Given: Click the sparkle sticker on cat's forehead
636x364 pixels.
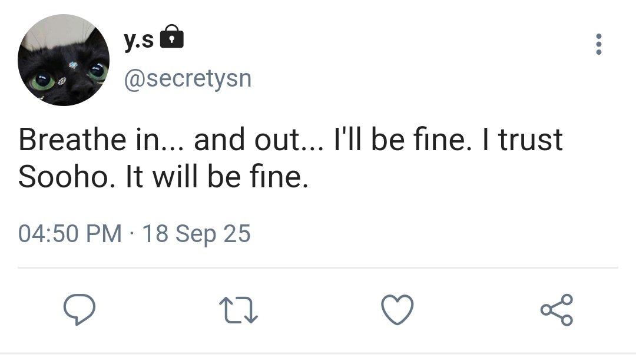Looking at the screenshot, I should [73, 65].
